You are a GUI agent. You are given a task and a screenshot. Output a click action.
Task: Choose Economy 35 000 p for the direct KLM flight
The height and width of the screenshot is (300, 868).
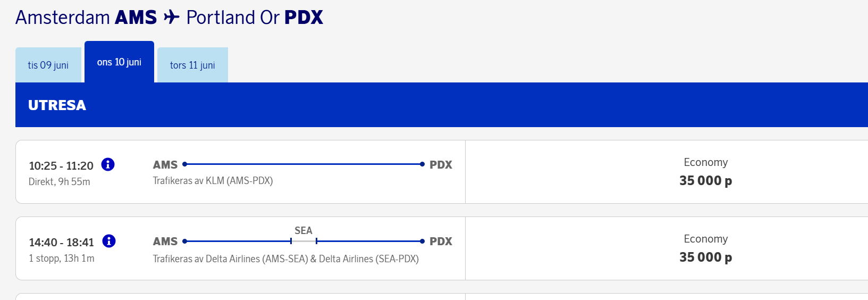(705, 172)
